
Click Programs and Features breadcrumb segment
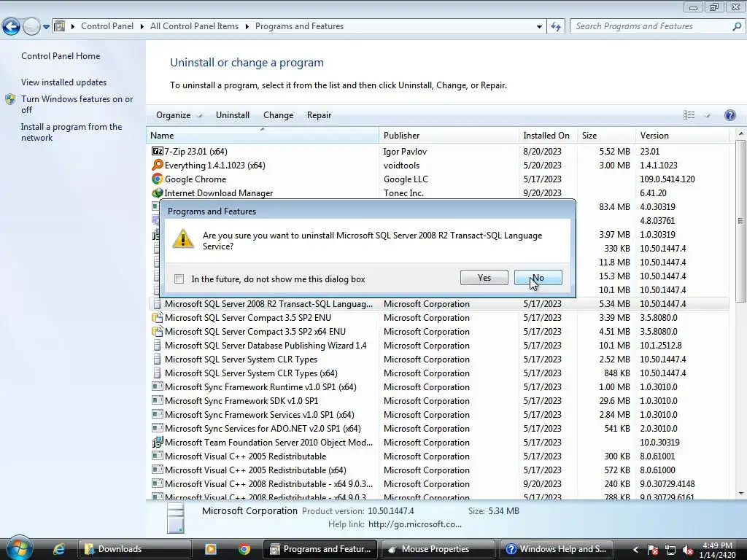pyautogui.click(x=299, y=26)
